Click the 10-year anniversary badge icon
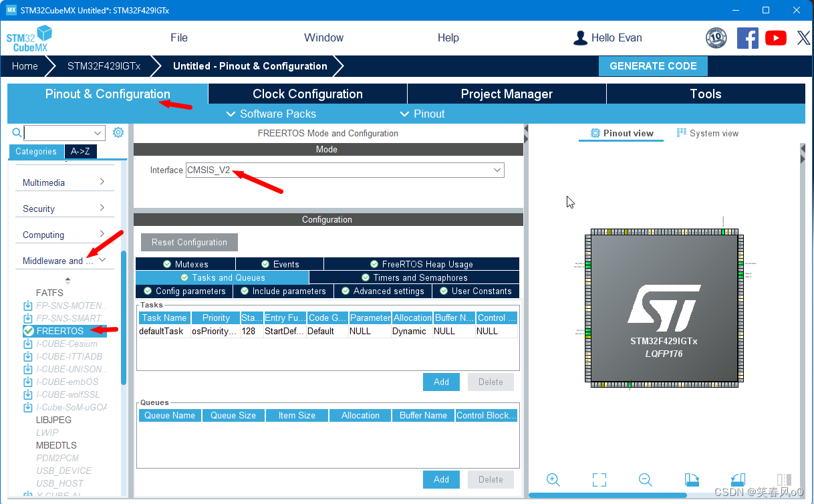 (716, 38)
